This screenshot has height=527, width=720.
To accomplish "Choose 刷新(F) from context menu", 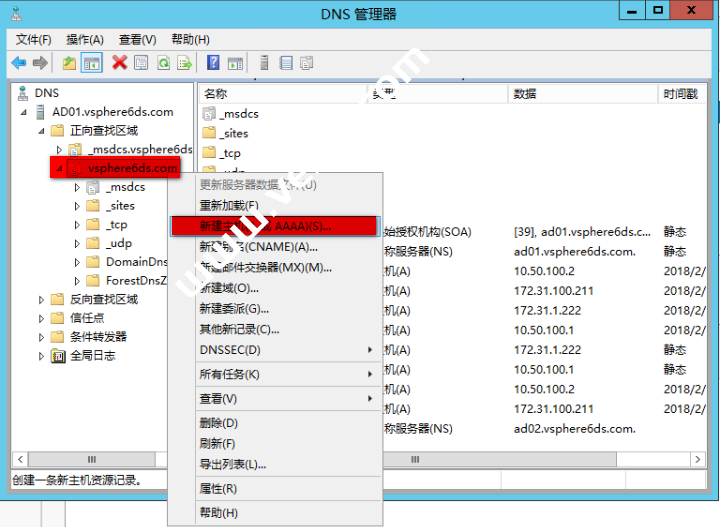I will pyautogui.click(x=275, y=444).
